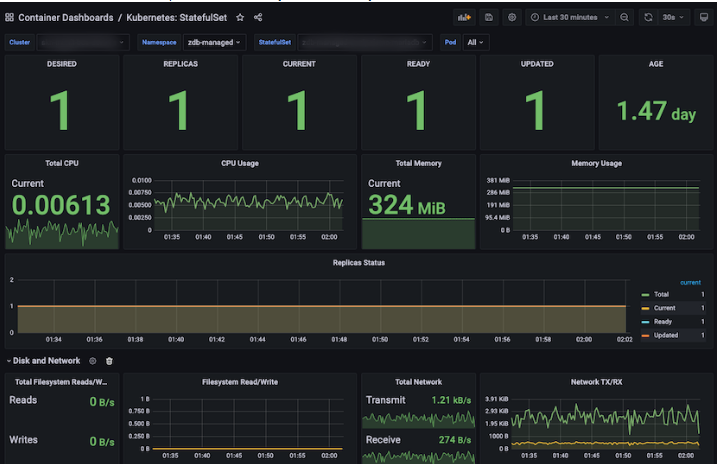This screenshot has height=464, width=717.
Task: Click the Receive 274 B/s value
Action: tap(455, 440)
